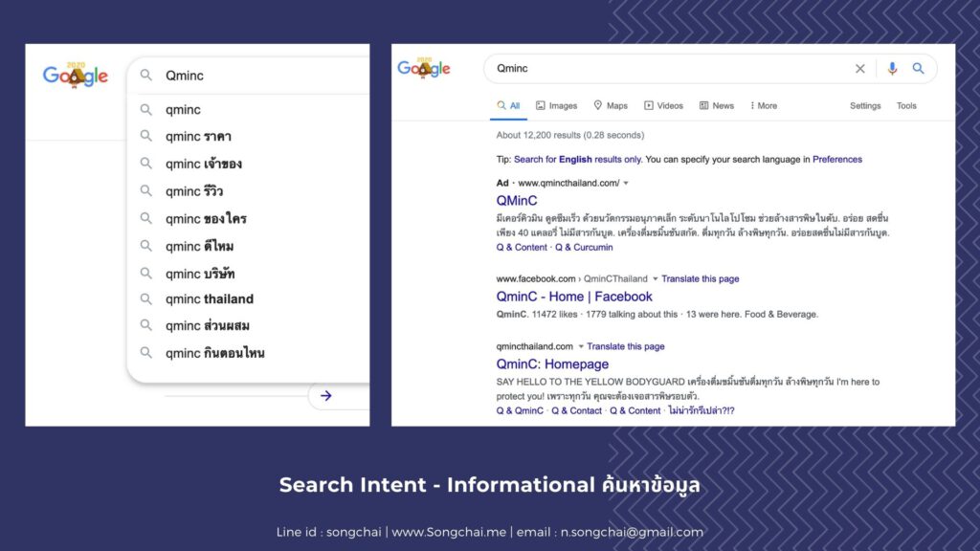Click the left Qminc search input field
The height and width of the screenshot is (551, 980).
pyautogui.click(x=250, y=76)
